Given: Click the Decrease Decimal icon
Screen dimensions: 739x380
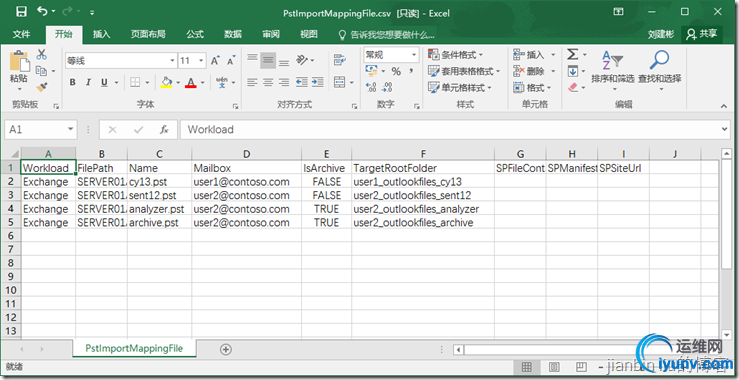Looking at the screenshot, I should point(387,87).
